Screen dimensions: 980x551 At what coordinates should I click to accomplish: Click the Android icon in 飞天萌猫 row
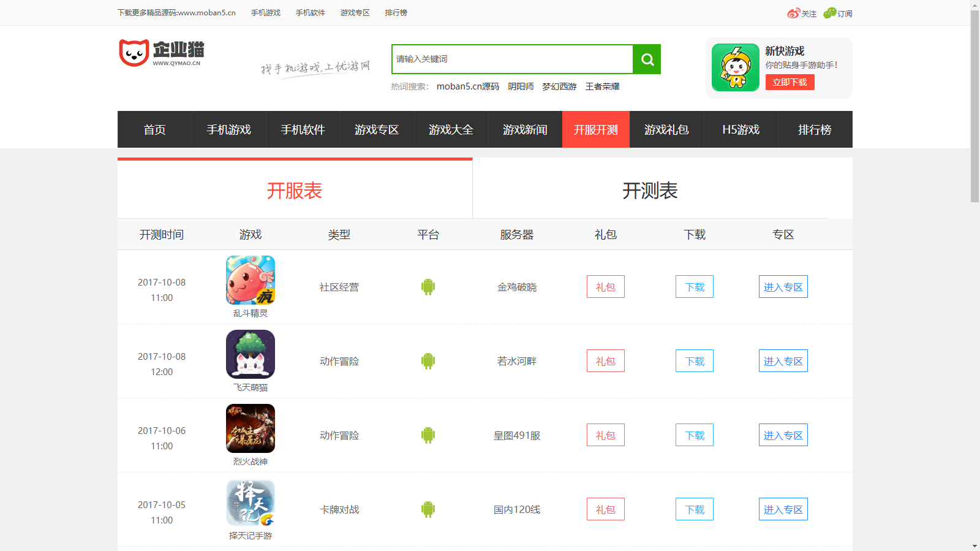click(428, 361)
